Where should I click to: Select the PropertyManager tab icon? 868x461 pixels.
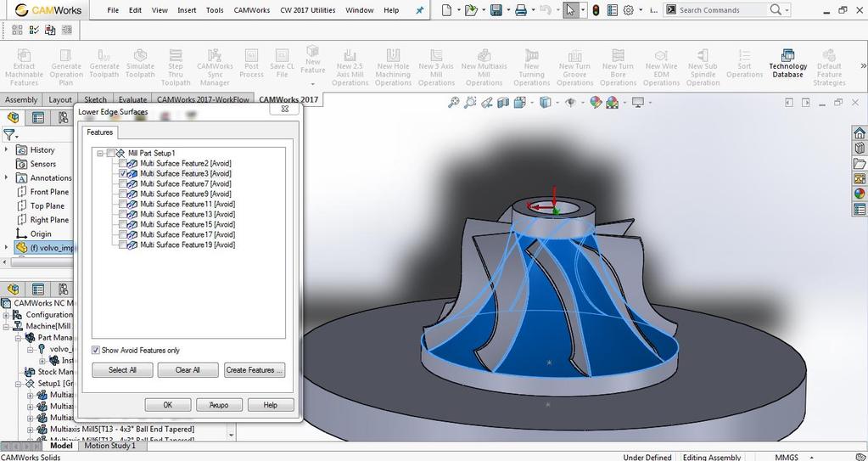pos(38,117)
